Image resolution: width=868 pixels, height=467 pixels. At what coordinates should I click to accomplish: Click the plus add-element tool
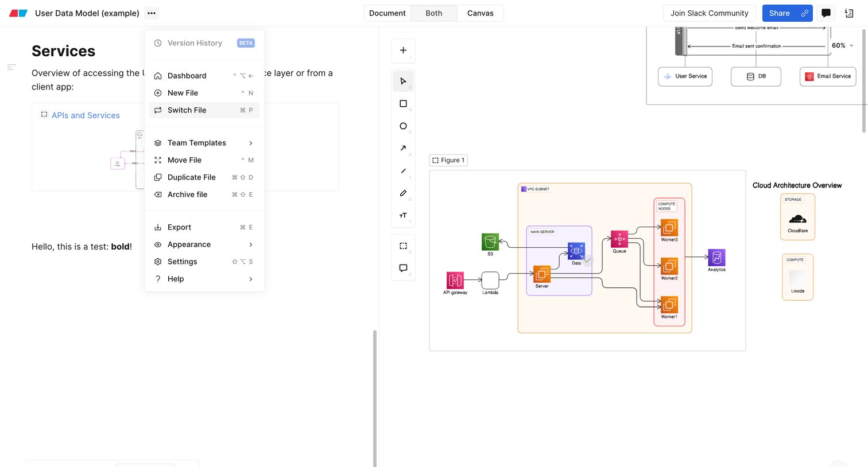[x=403, y=50]
